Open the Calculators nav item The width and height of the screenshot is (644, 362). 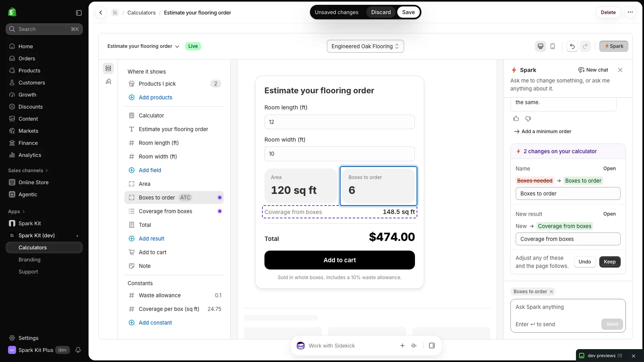(44, 247)
